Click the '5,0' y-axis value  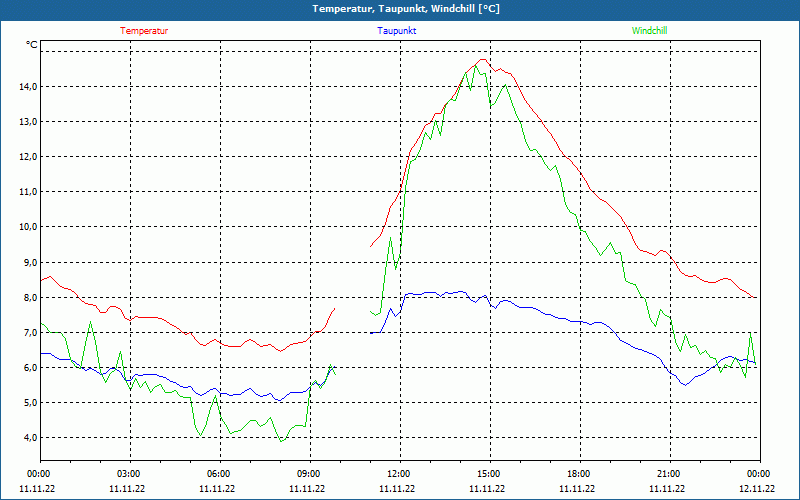(31, 403)
